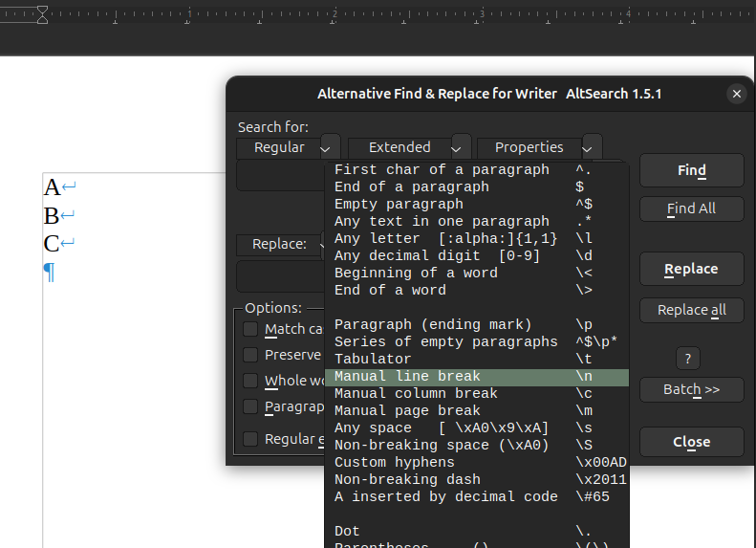Select 'First char of a paragraph' entry
756x548 pixels.
click(476, 170)
